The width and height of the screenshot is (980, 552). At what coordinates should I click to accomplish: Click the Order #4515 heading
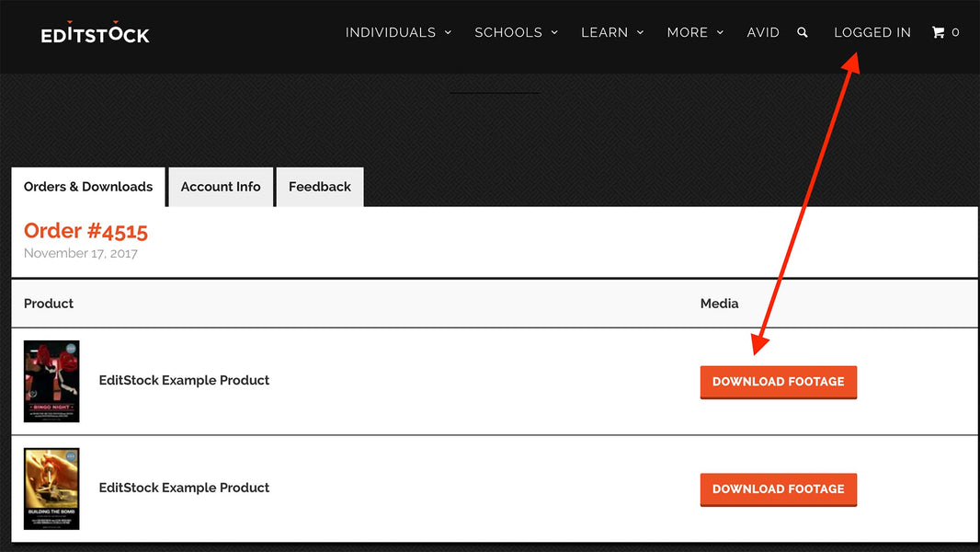[85, 231]
